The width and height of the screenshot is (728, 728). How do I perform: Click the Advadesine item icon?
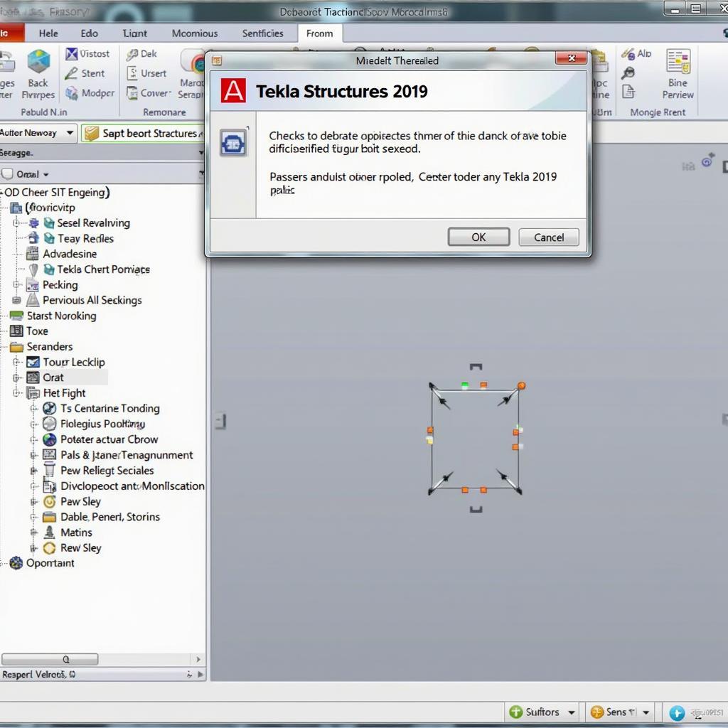click(x=33, y=254)
